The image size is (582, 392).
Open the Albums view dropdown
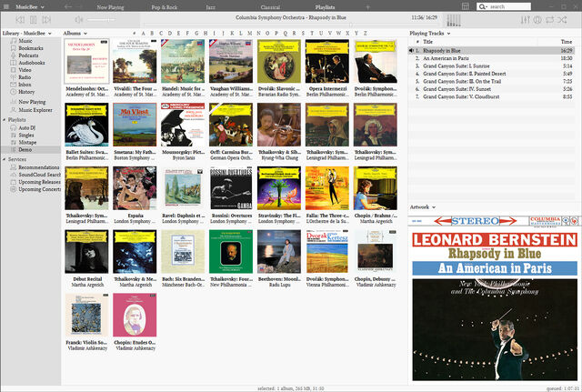[75, 34]
